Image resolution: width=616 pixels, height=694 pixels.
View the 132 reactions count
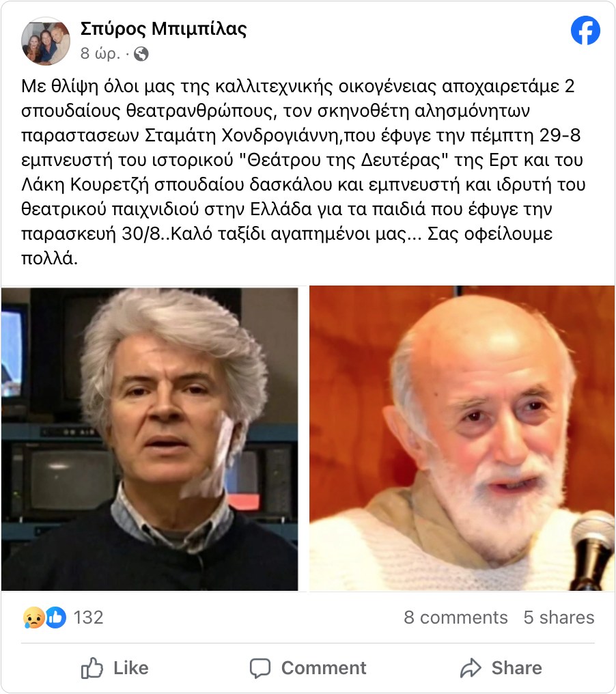click(89, 617)
